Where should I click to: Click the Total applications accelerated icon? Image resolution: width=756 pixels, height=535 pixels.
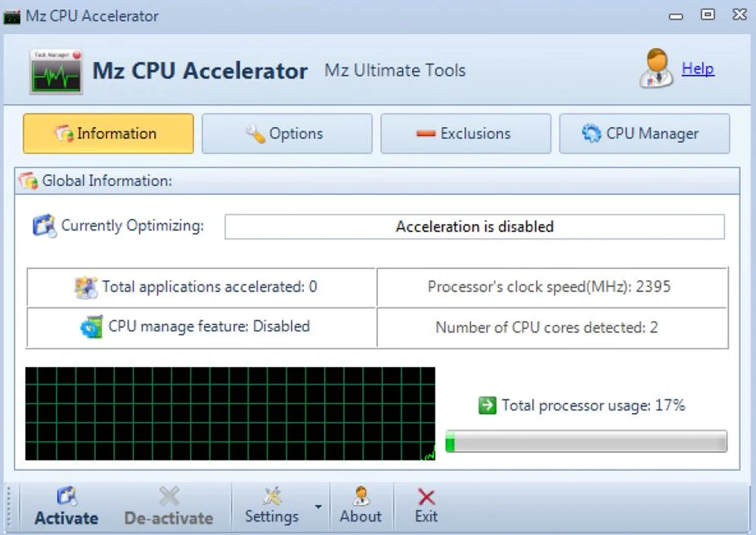(x=86, y=287)
